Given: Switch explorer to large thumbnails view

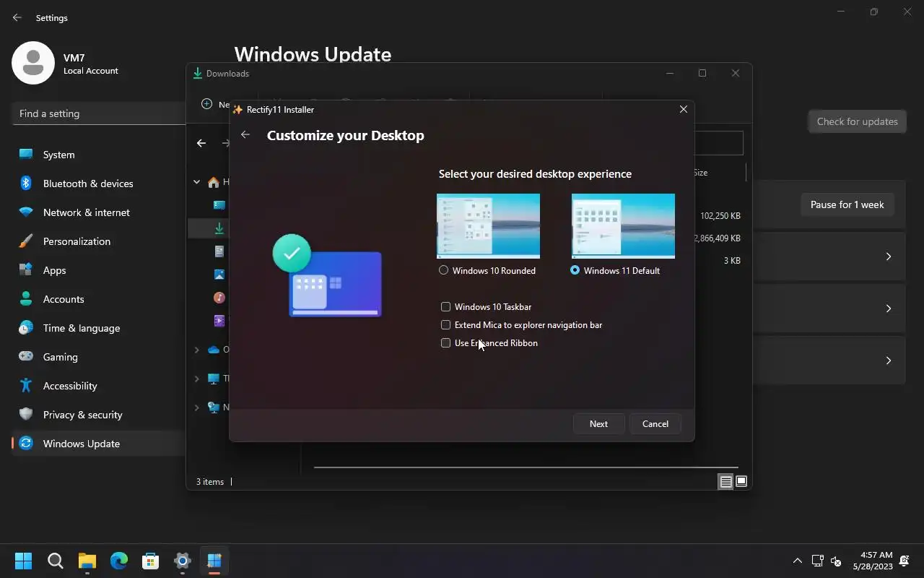Looking at the screenshot, I should click(741, 482).
